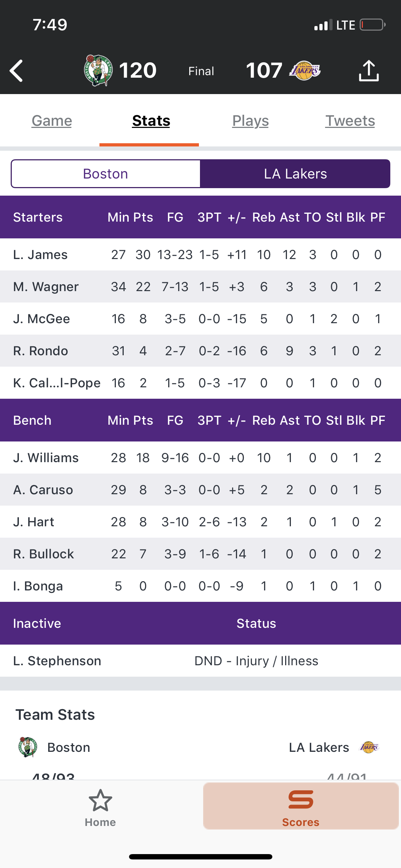The width and height of the screenshot is (401, 868).
Task: Tap the back arrow icon
Action: click(x=16, y=71)
